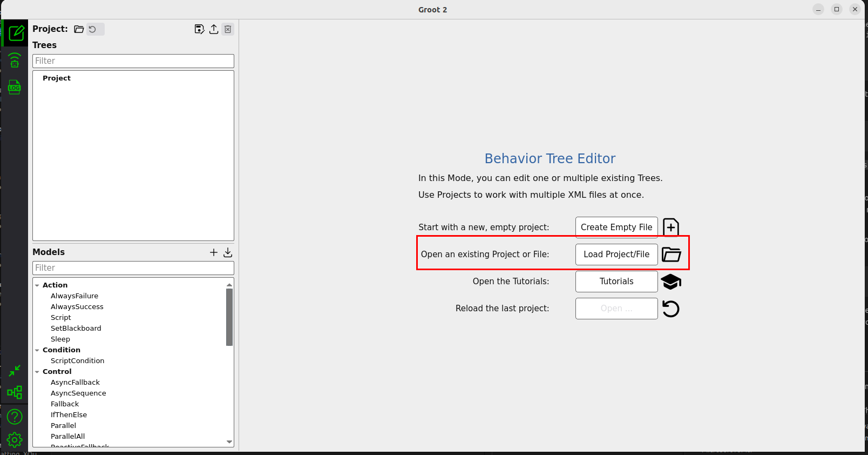Select ScriptCondition model
This screenshot has width=868, height=455.
pyautogui.click(x=78, y=360)
